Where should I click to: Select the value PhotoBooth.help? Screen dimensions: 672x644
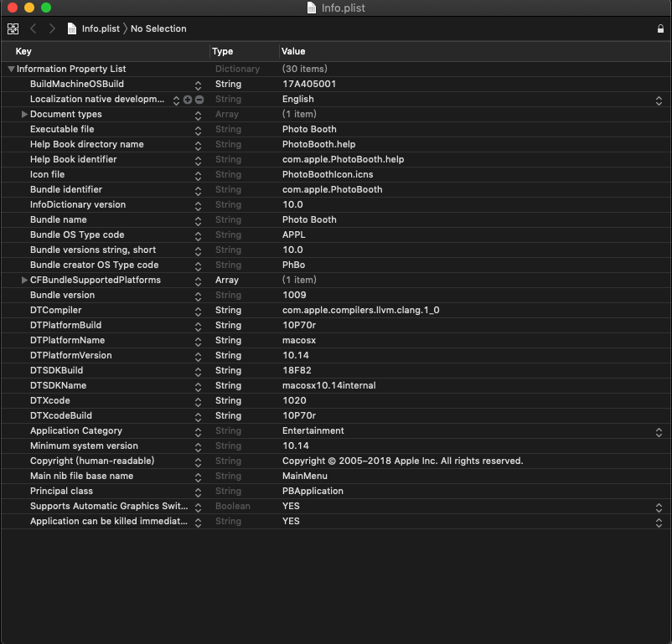tap(319, 144)
